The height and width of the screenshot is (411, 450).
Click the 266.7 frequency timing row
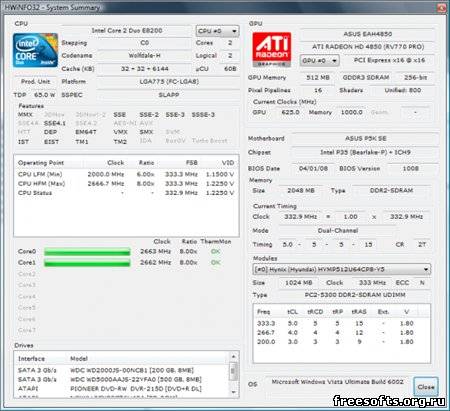[x=341, y=333]
